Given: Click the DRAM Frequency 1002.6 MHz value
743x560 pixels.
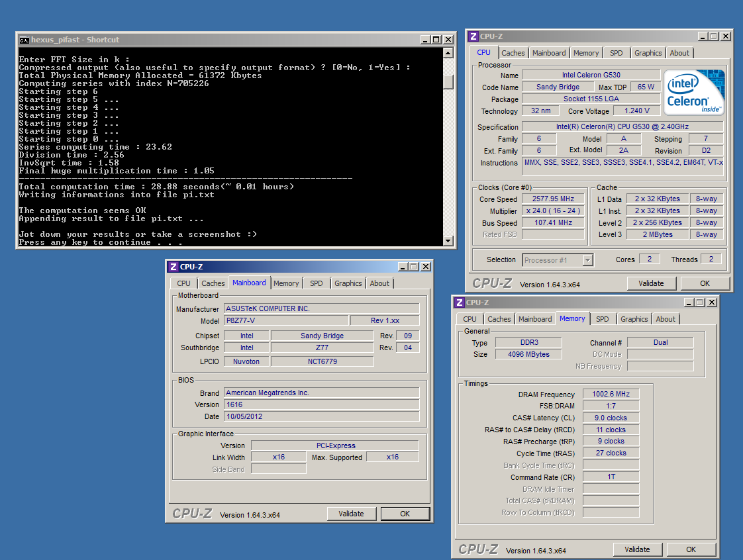Looking at the screenshot, I should click(611, 394).
